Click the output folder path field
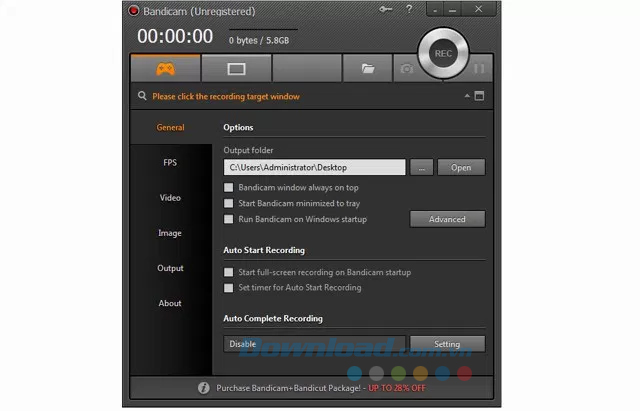Viewport: 640px width, 411px height. tap(315, 167)
